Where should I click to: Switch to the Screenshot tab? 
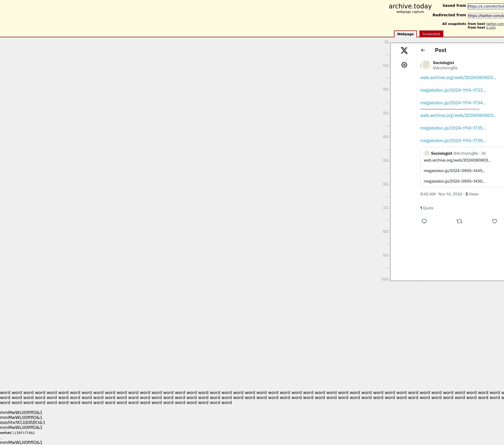(x=431, y=34)
